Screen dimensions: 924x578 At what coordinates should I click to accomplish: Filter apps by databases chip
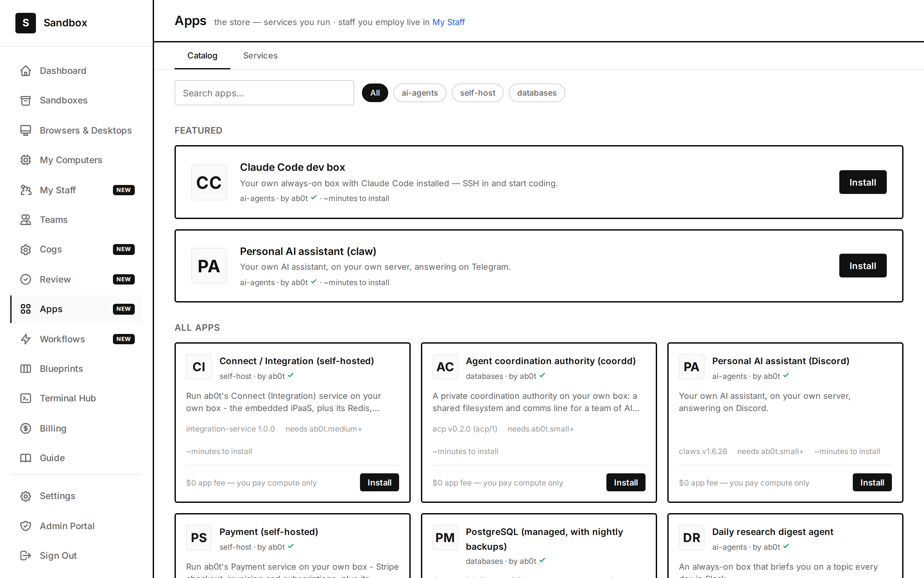point(537,93)
